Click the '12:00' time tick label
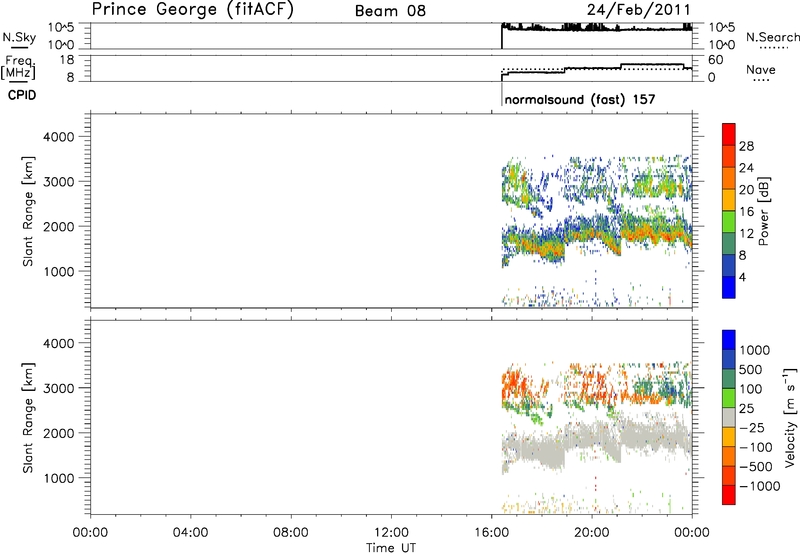 pos(391,533)
